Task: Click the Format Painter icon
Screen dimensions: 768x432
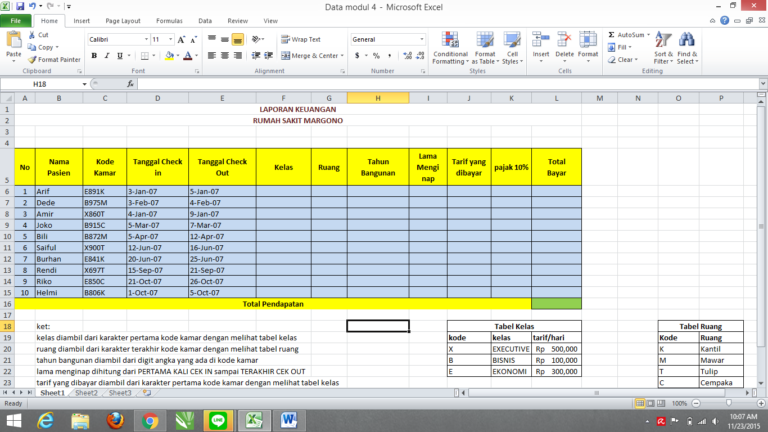Action: point(32,59)
